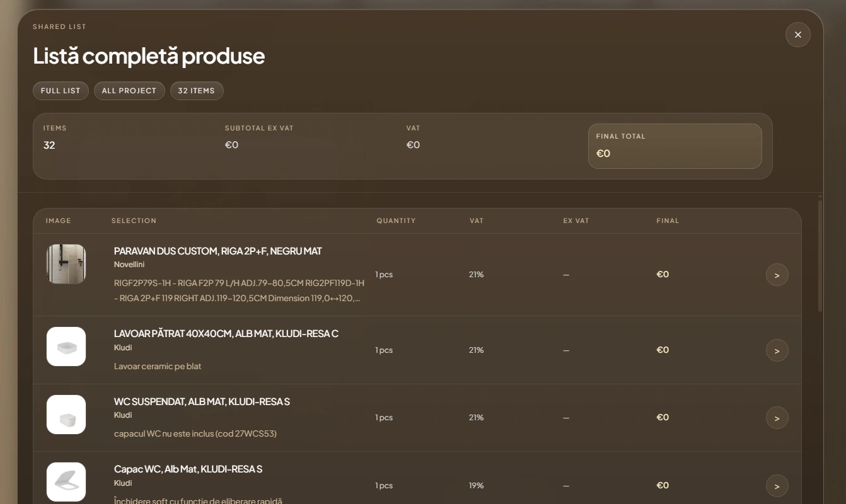Open the WC seat cover thumbnail
The height and width of the screenshot is (504, 846).
coord(66,482)
